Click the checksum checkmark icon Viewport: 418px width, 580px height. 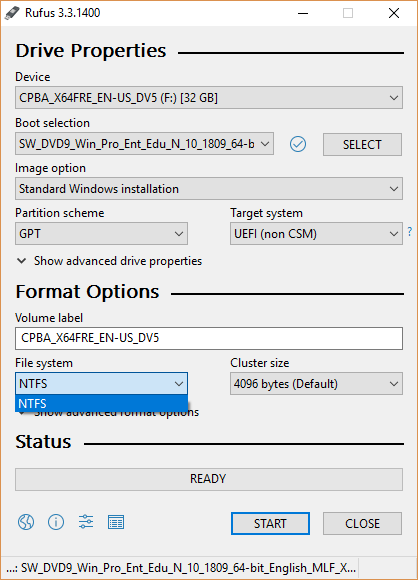click(298, 144)
